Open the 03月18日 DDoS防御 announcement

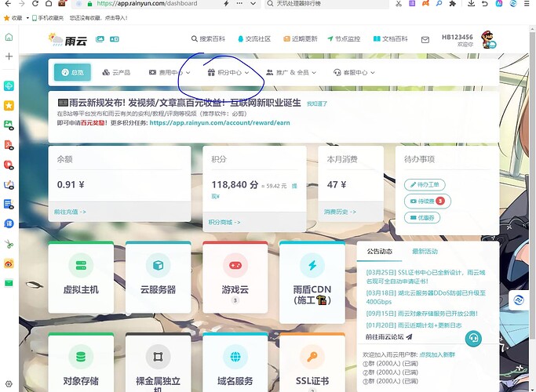tap(425, 297)
